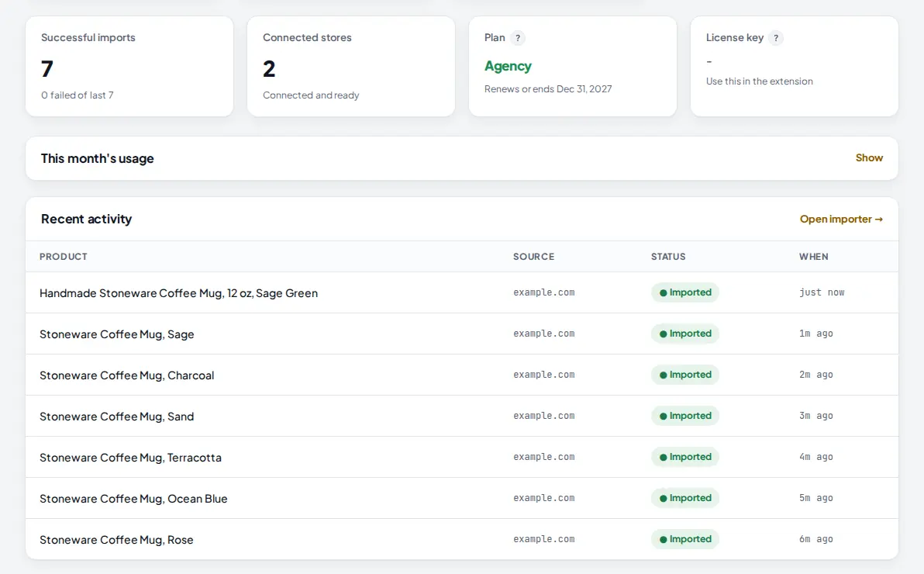
Task: Click the Successful imports count 7
Action: point(47,69)
